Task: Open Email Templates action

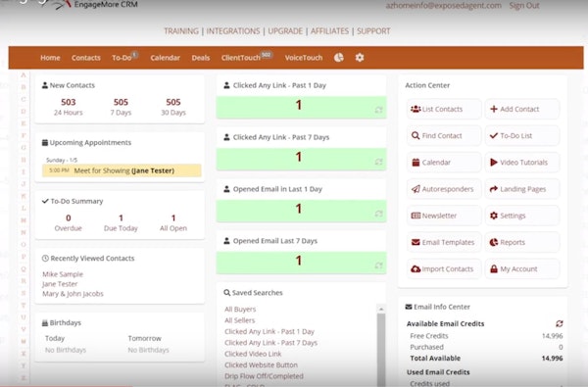Action: [x=444, y=242]
